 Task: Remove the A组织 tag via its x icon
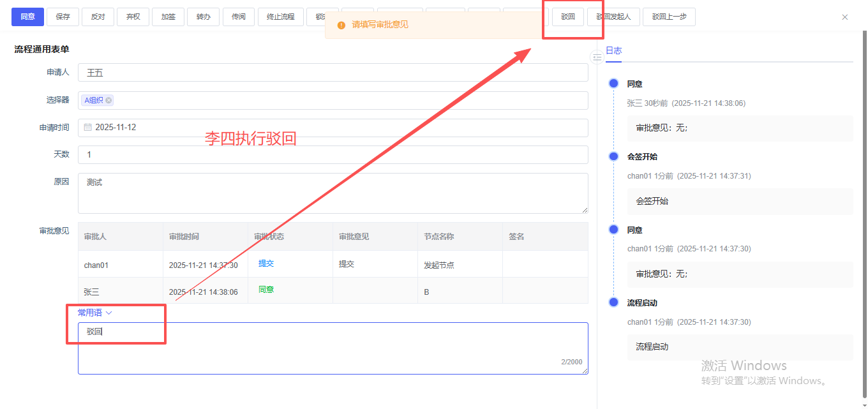108,100
